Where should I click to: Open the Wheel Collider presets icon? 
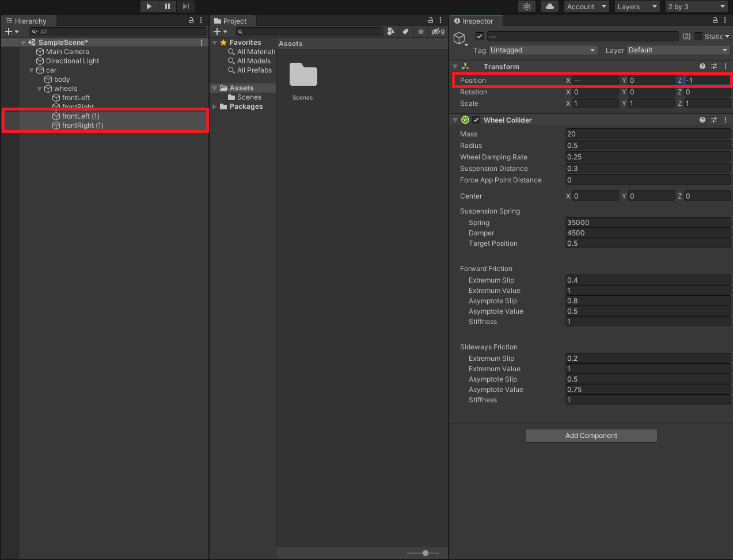(x=714, y=120)
